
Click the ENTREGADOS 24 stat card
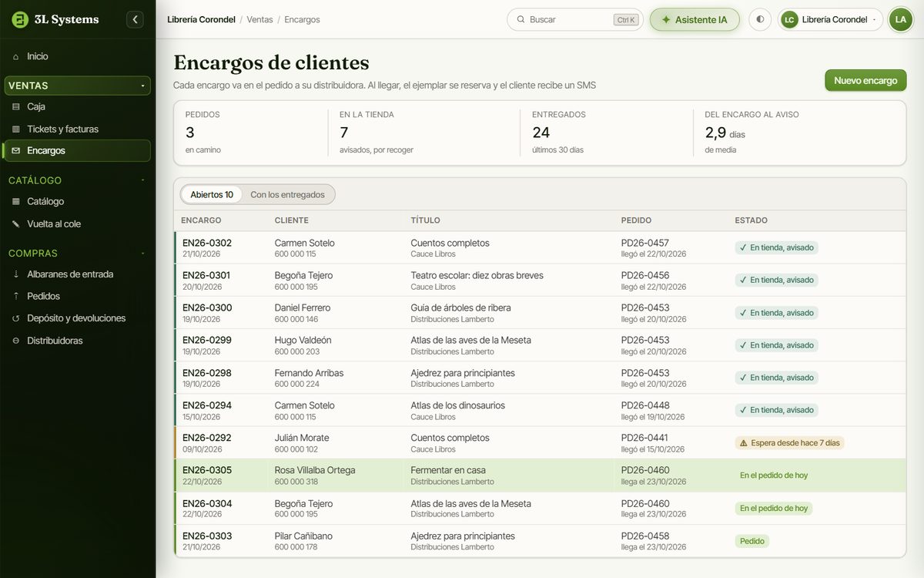[607, 132]
